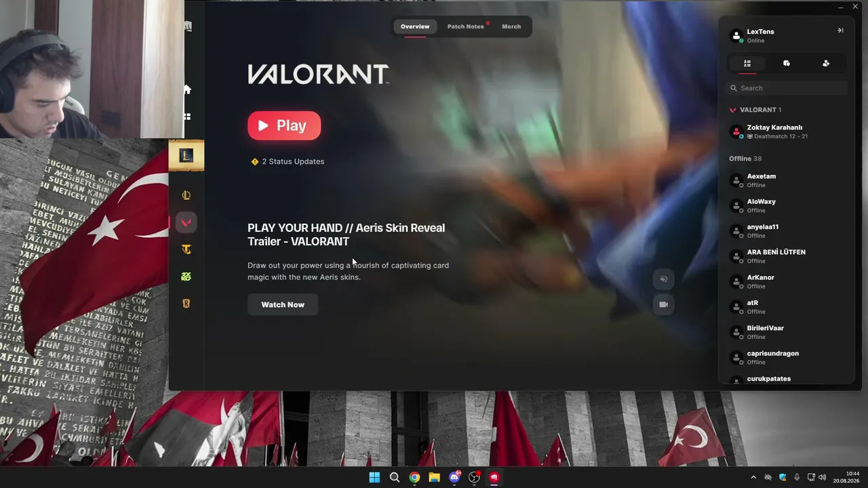Open Discord from the taskbar
868x488 pixels.
pos(454,477)
